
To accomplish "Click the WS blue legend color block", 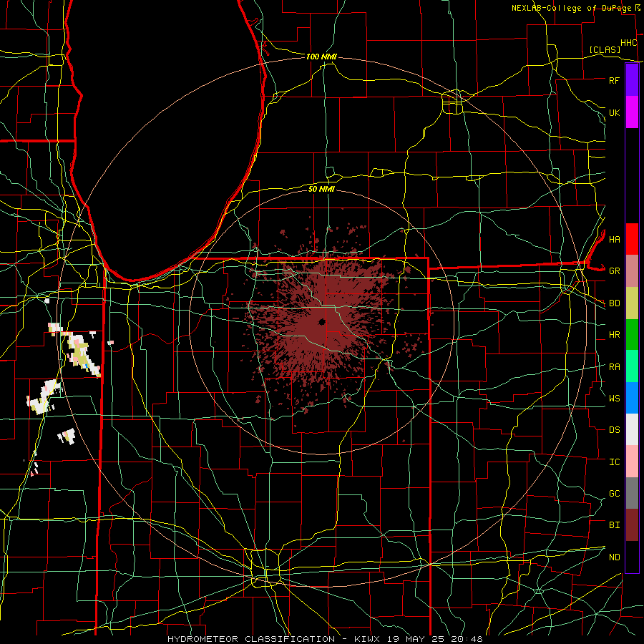I will [x=632, y=398].
